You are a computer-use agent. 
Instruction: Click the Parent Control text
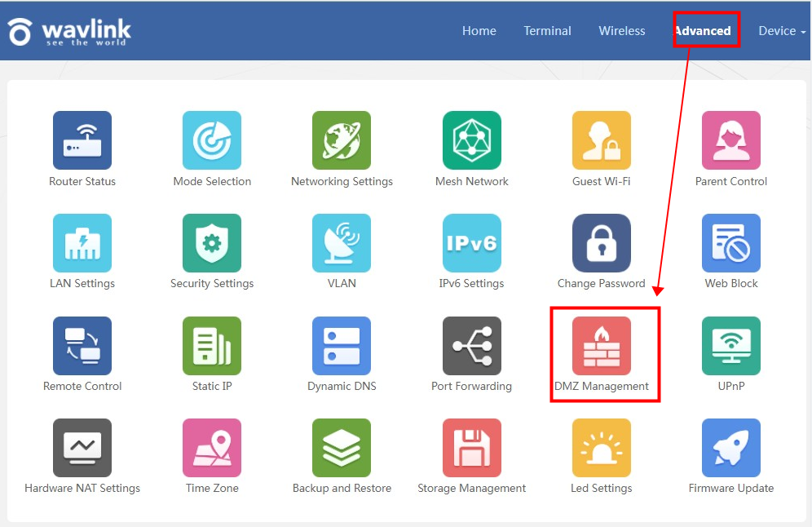(731, 181)
